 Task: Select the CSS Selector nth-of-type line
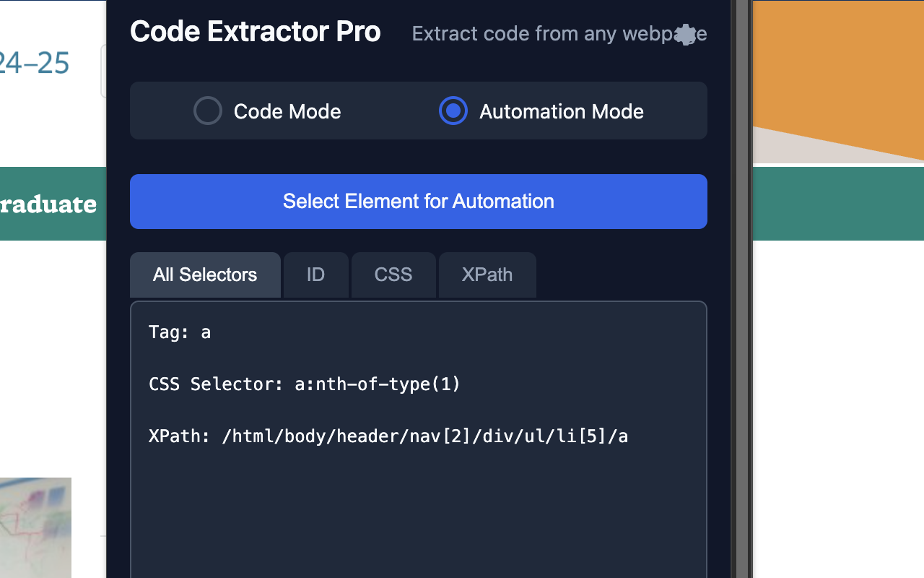point(305,384)
